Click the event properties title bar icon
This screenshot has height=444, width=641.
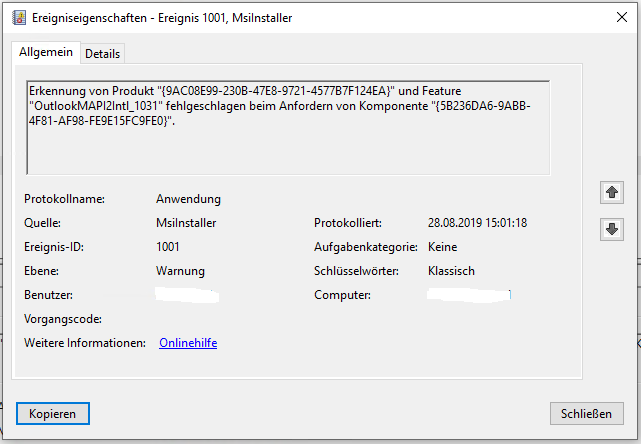tap(17, 16)
